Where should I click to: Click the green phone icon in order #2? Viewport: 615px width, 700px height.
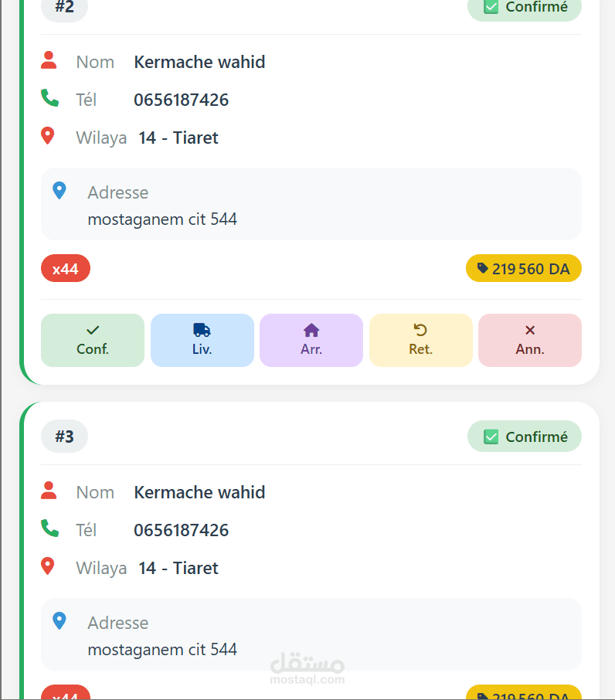[x=49, y=98]
